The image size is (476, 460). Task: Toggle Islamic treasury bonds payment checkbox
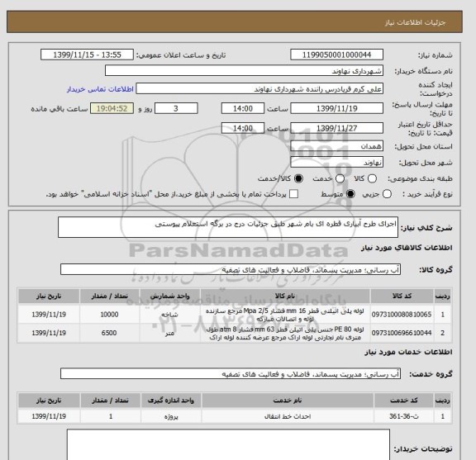[x=293, y=194]
